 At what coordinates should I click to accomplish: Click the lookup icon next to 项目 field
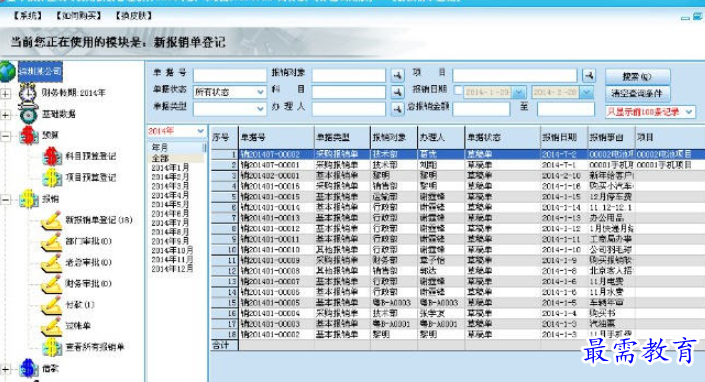click(x=589, y=75)
